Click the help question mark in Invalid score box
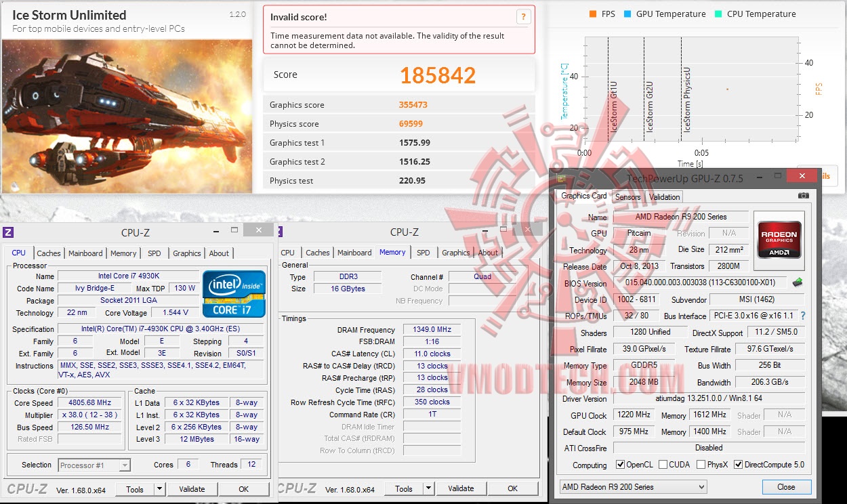This screenshot has height=504, width=847. click(x=522, y=17)
